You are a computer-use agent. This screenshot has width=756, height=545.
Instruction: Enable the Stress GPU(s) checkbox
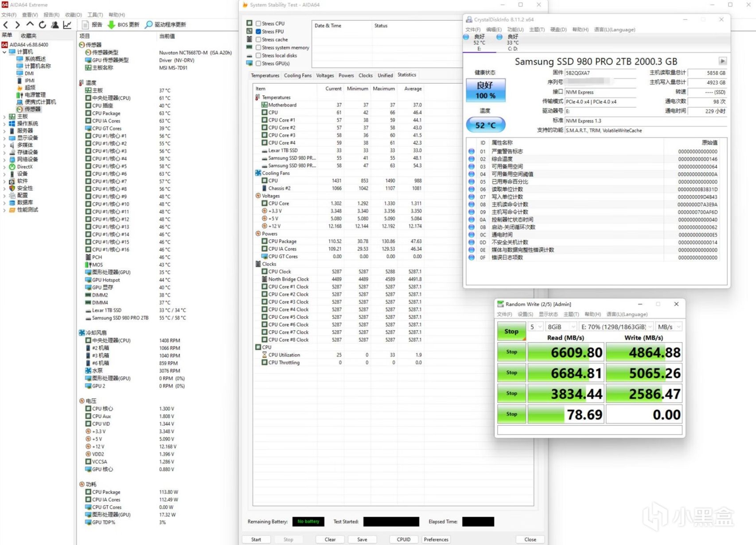pos(258,63)
